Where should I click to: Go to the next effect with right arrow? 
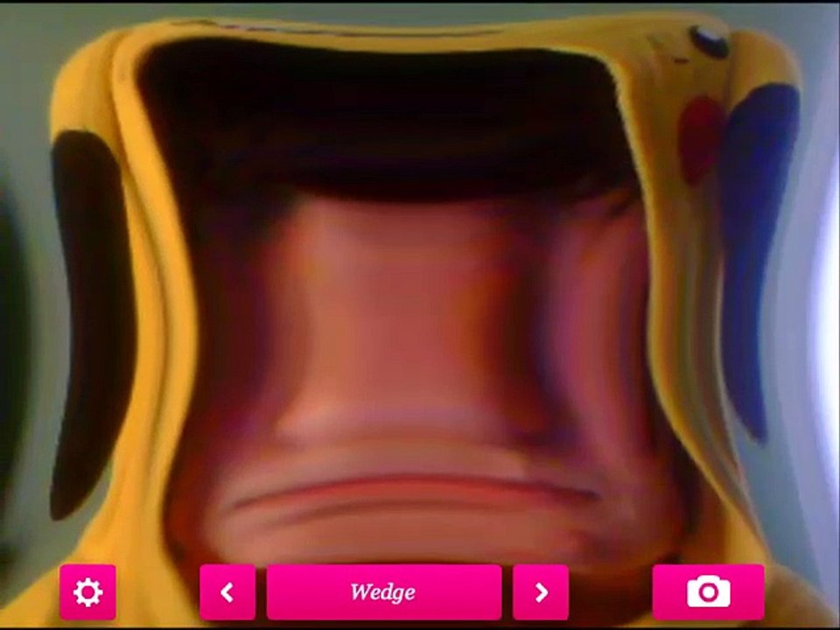click(x=541, y=592)
